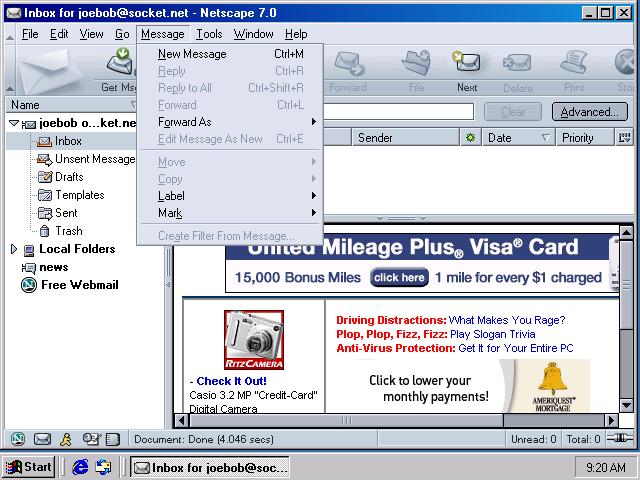This screenshot has width=640, height=480.
Task: Open the 'What Makes You Rage?' link
Action: click(x=507, y=320)
